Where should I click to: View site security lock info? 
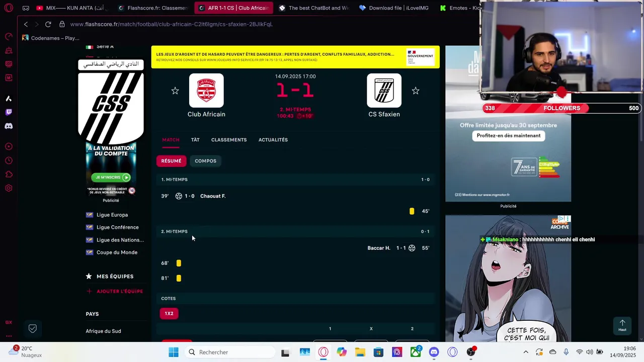tap(62, 24)
